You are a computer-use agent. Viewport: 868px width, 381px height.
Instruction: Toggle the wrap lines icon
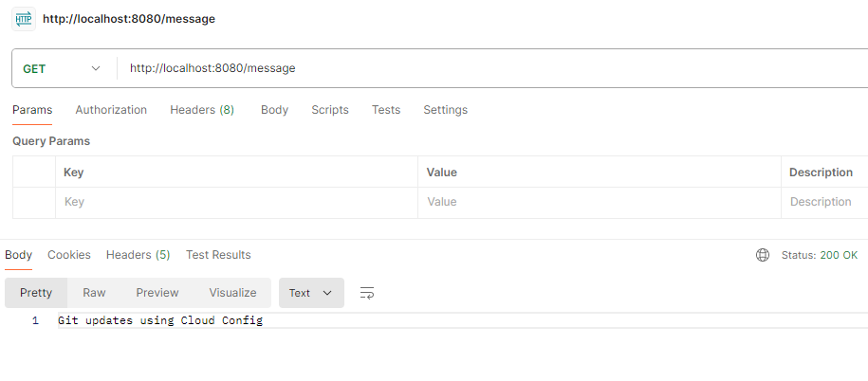367,293
